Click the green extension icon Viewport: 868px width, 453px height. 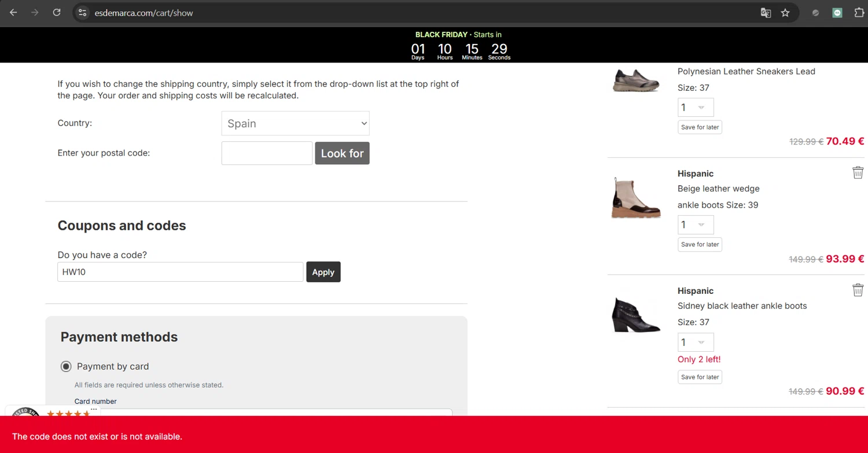[x=837, y=13]
